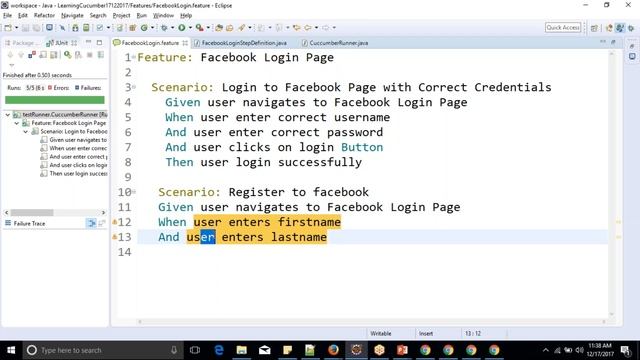Open File Explorer from the taskbar

(242, 350)
